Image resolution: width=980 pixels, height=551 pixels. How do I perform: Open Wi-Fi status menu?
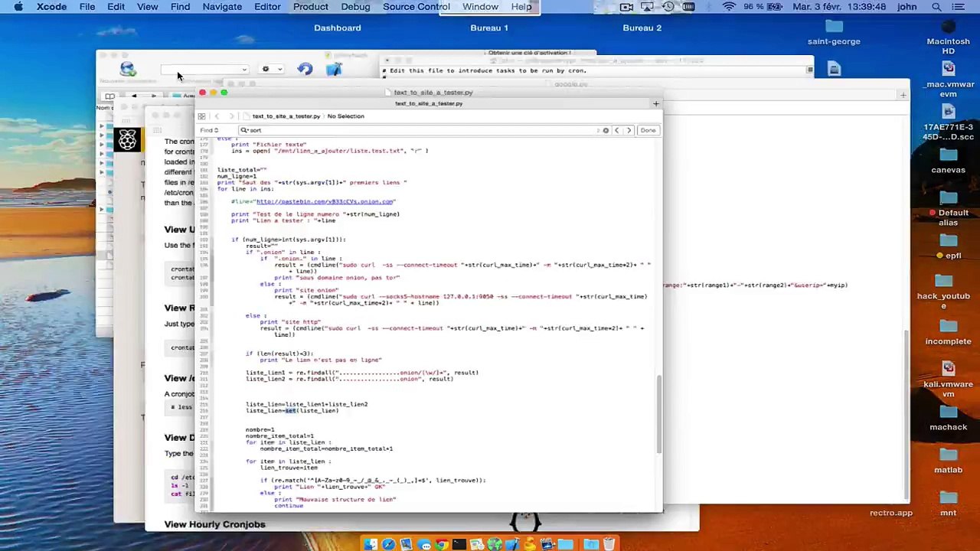tap(729, 7)
